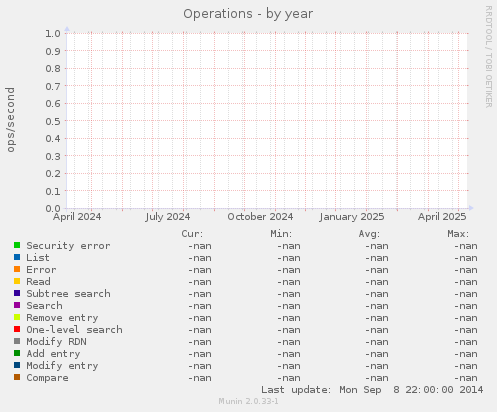Click the '0.0' y-axis value

click(x=53, y=209)
